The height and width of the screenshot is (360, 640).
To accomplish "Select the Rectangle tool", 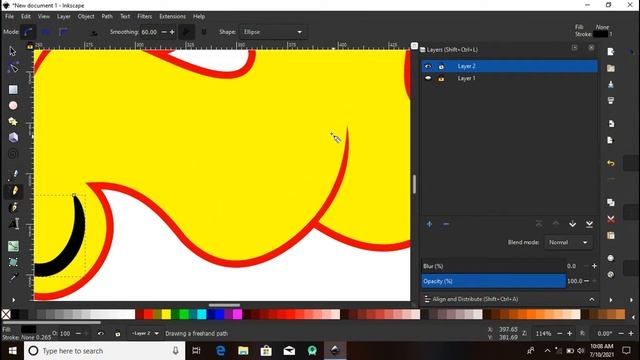I will pyautogui.click(x=13, y=89).
